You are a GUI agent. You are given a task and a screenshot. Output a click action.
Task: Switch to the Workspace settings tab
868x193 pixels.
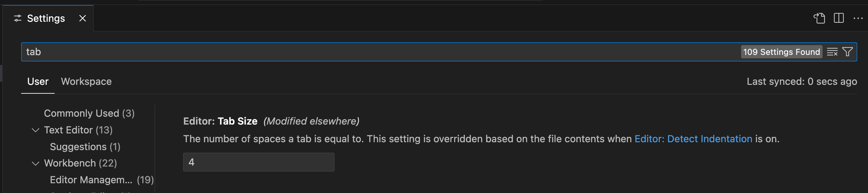point(86,81)
